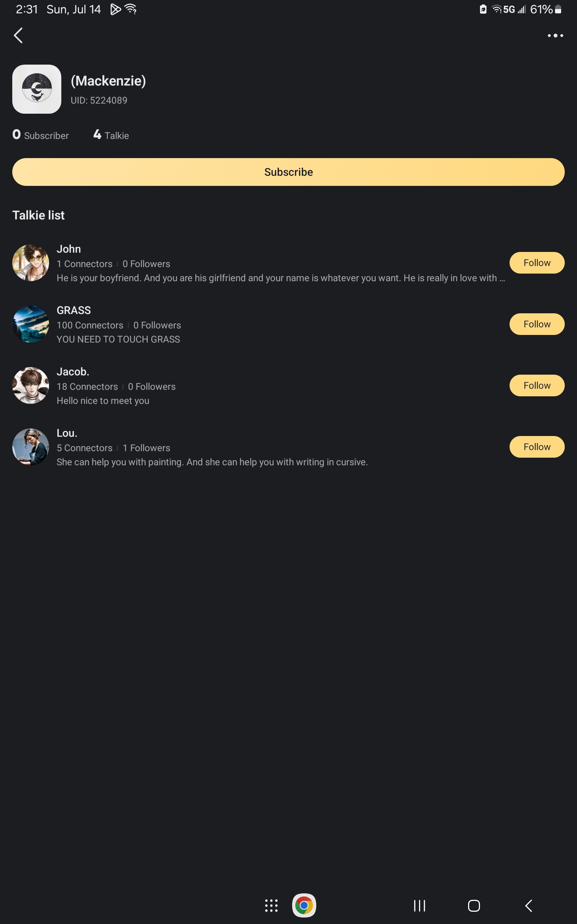577x924 pixels.
Task: View the 4 Talkie count
Action: coord(111,135)
